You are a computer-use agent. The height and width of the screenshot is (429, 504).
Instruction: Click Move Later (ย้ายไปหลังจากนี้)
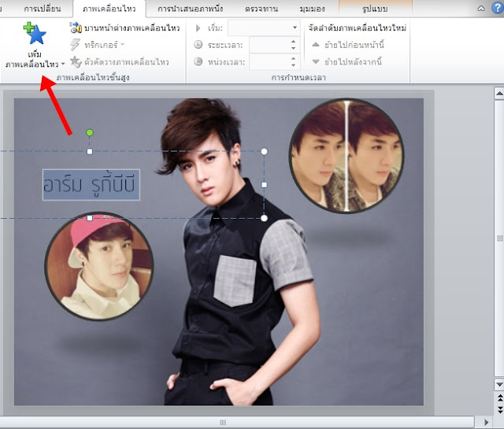(346, 61)
